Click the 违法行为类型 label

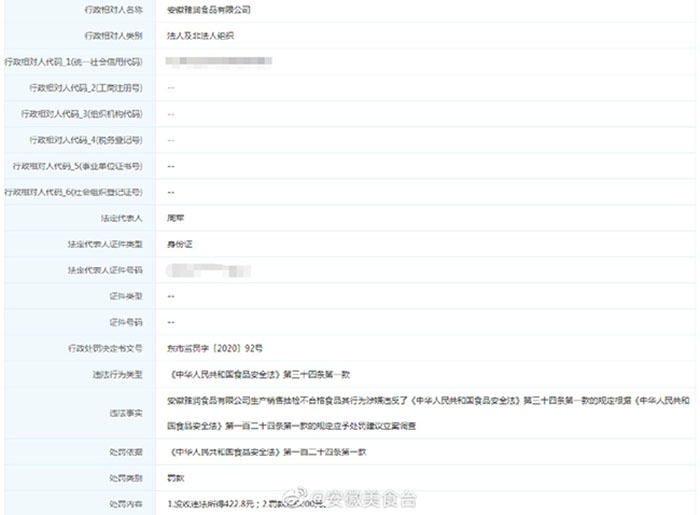(x=117, y=374)
